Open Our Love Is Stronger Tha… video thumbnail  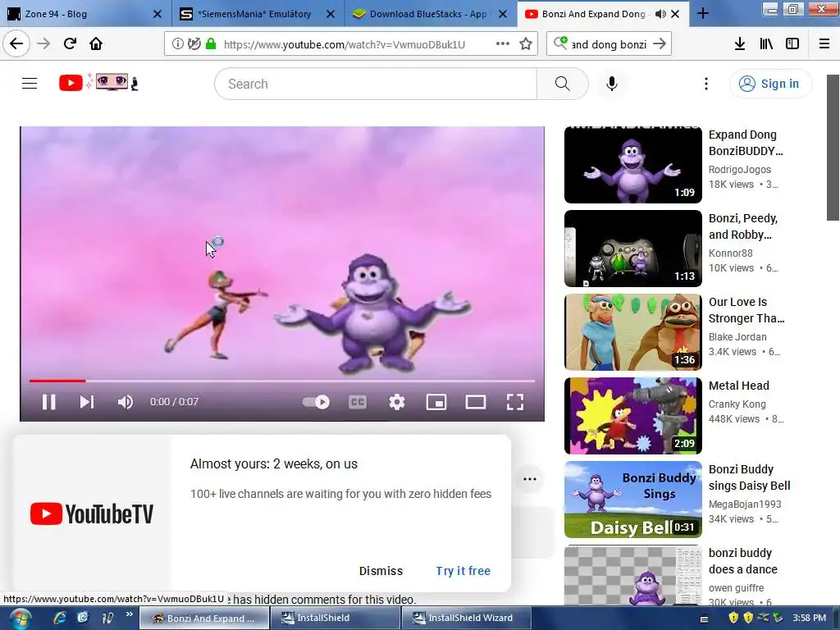tap(632, 331)
